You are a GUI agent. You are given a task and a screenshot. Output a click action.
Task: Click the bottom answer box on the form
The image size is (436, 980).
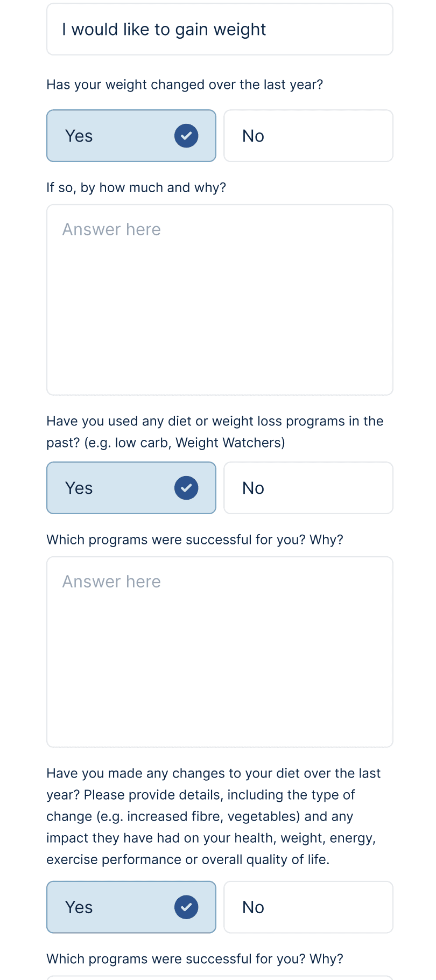(220, 978)
